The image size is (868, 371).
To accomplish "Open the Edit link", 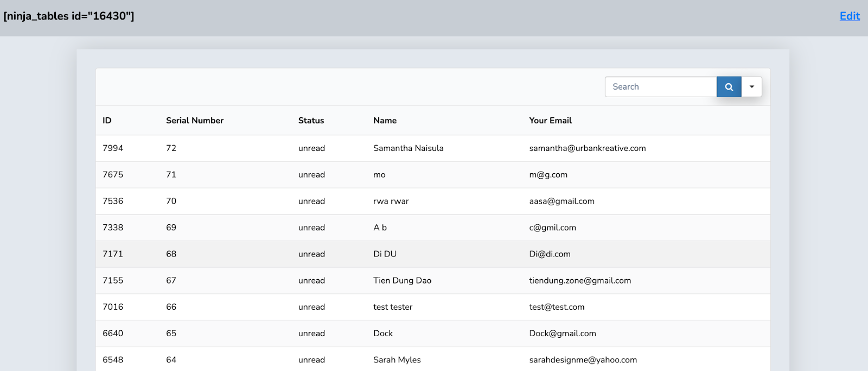I will coord(850,16).
